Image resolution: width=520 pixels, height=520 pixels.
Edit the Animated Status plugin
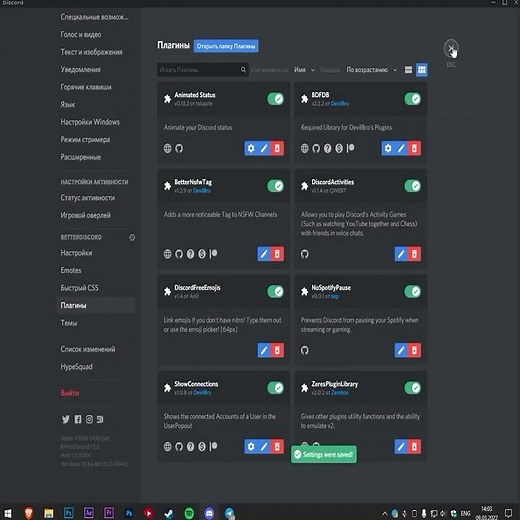264,148
